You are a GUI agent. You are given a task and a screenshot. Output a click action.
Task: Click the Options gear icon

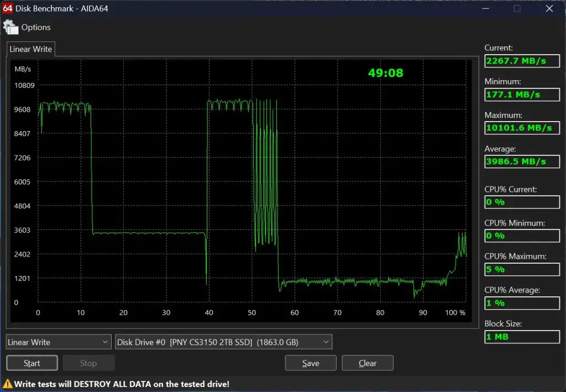[11, 28]
